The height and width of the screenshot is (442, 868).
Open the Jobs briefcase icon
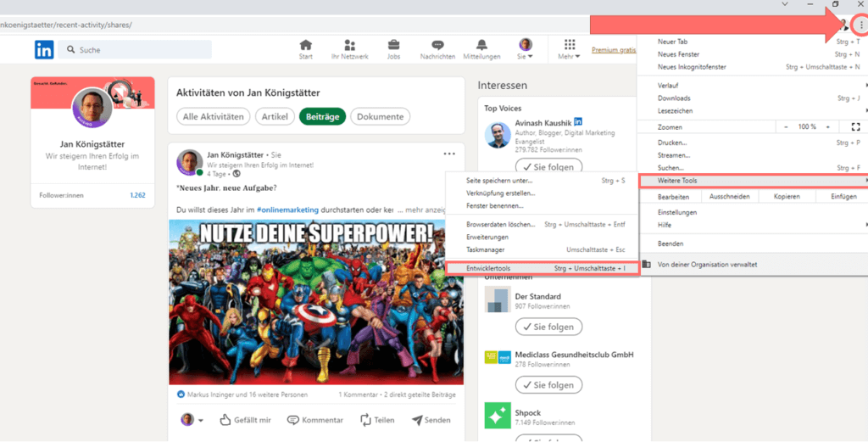click(393, 49)
